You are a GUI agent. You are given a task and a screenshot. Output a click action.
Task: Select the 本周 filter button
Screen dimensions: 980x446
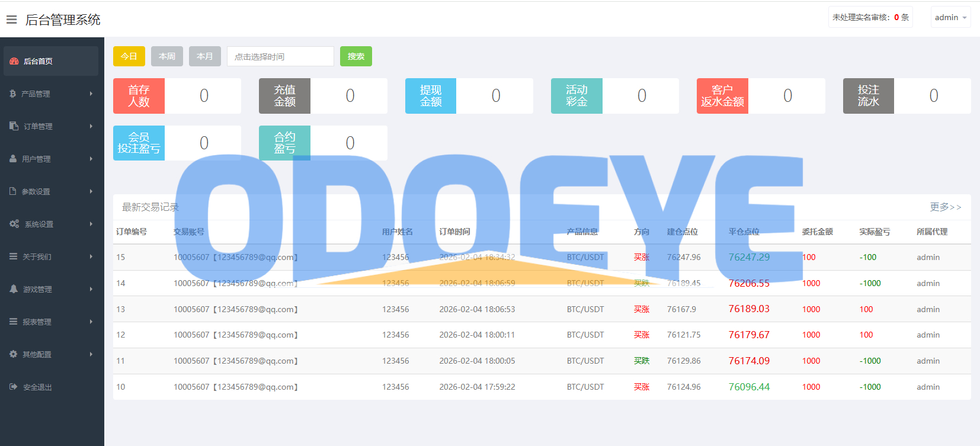point(167,56)
